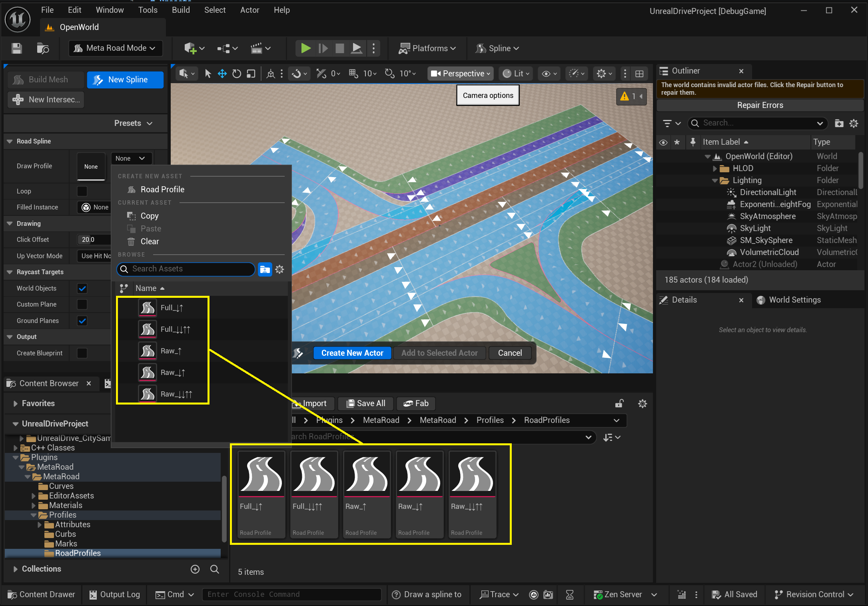Switch to the World Settings tab
868x606 pixels.
pos(789,300)
